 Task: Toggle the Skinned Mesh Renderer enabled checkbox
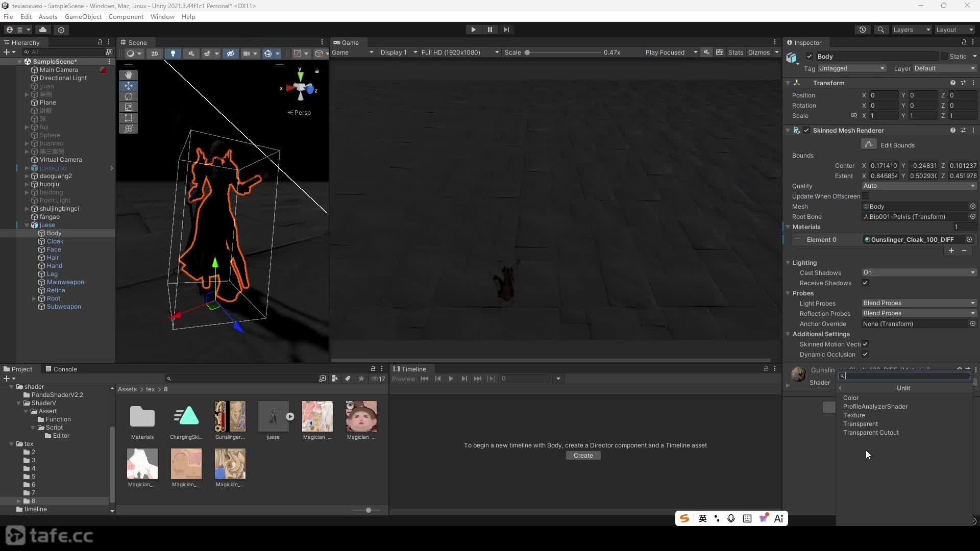coord(806,130)
